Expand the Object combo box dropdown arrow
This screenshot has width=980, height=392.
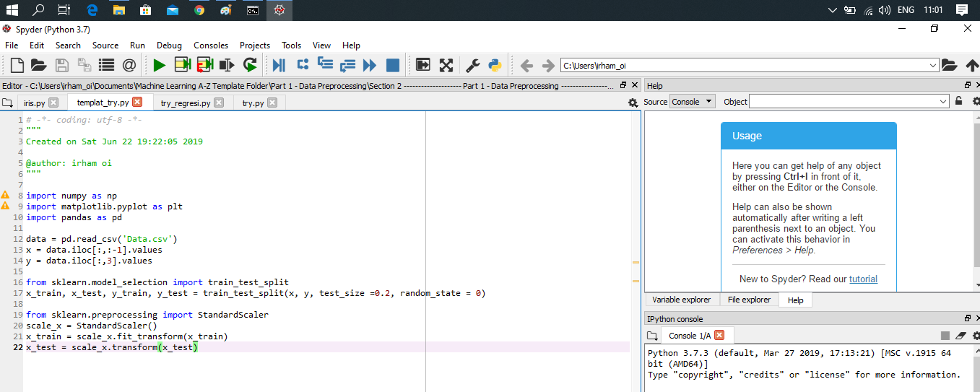click(x=943, y=102)
